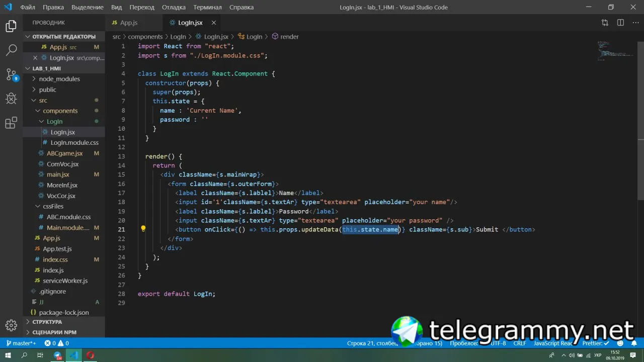Image resolution: width=644 pixels, height=362 pixels.
Task: Change language mode JavaScript React
Action: [554, 343]
